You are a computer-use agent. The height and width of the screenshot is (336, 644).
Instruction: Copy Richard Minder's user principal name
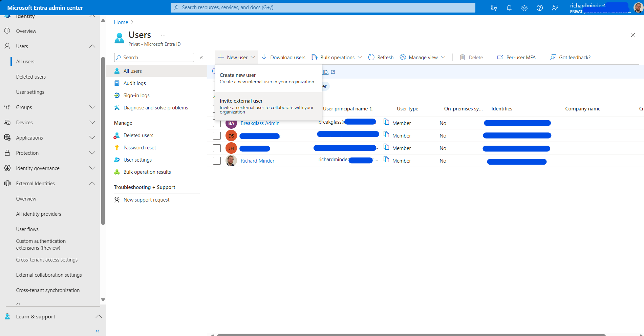(386, 159)
